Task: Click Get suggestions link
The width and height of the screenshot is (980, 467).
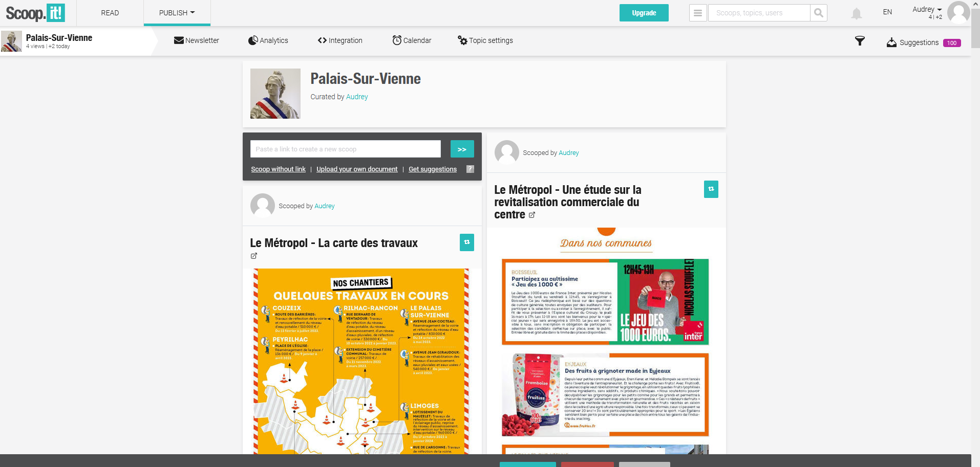Action: tap(433, 169)
